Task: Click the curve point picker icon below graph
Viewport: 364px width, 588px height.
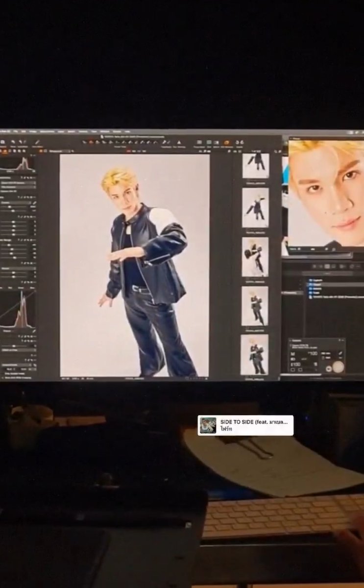Action: [x=34, y=331]
